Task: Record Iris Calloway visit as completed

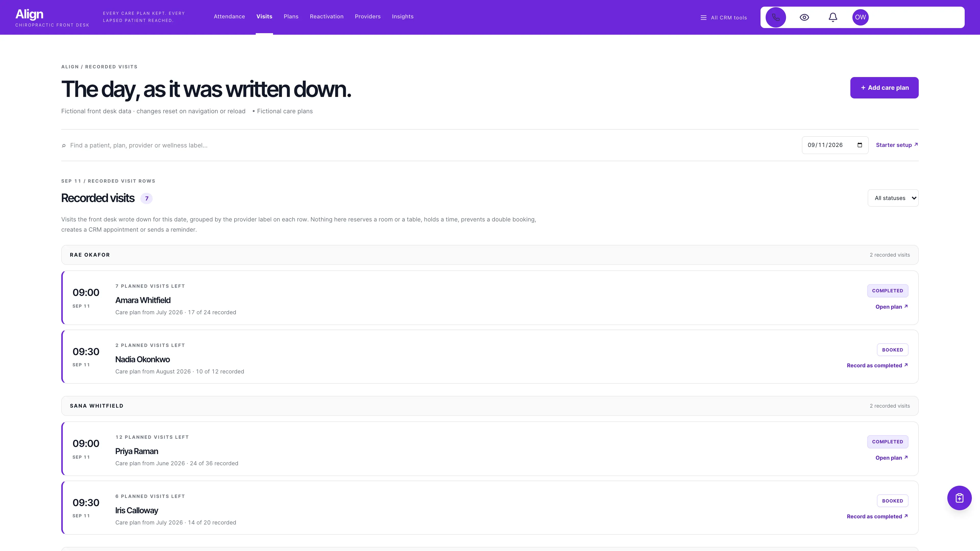Action: coord(877,516)
